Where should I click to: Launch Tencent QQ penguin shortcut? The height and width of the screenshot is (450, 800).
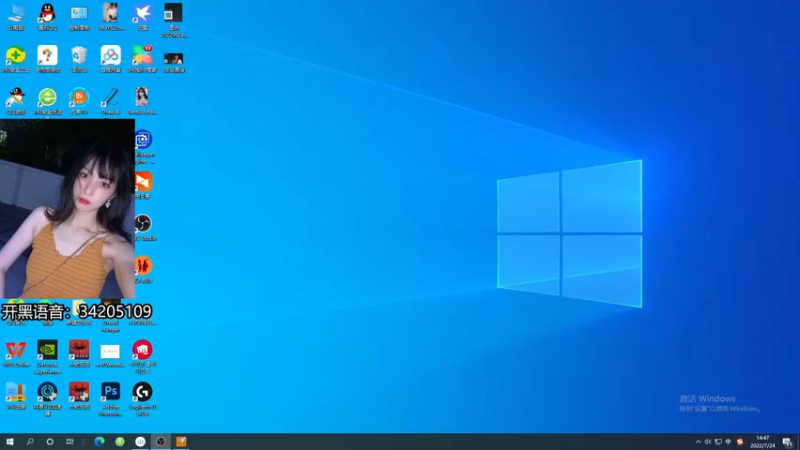47,17
